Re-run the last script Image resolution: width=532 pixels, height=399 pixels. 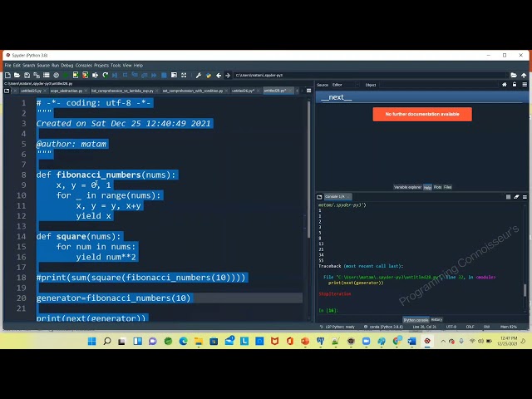pos(106,75)
